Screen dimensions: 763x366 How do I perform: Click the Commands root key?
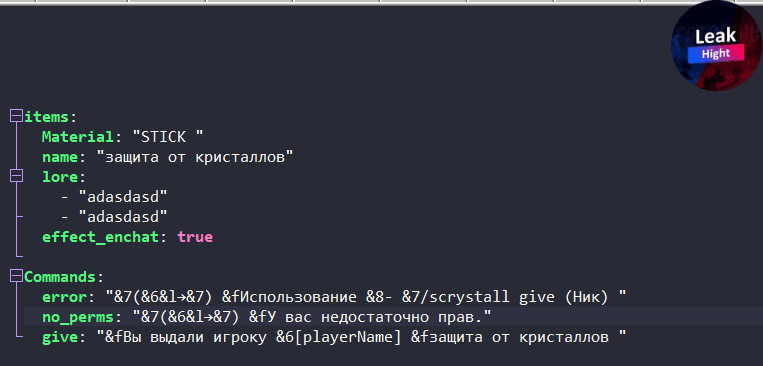click(60, 277)
